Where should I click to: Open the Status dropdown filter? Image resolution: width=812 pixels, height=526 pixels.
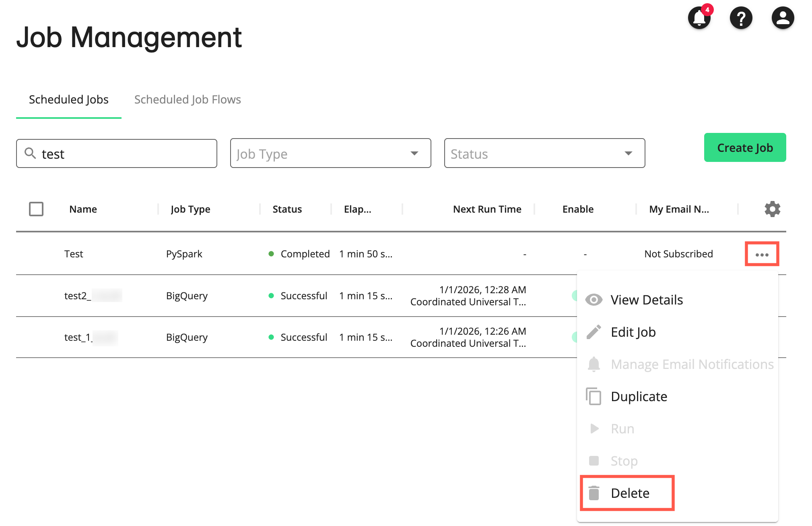544,153
